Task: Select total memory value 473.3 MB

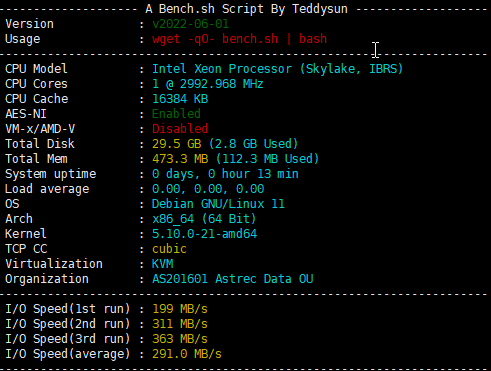Action: click(x=180, y=159)
